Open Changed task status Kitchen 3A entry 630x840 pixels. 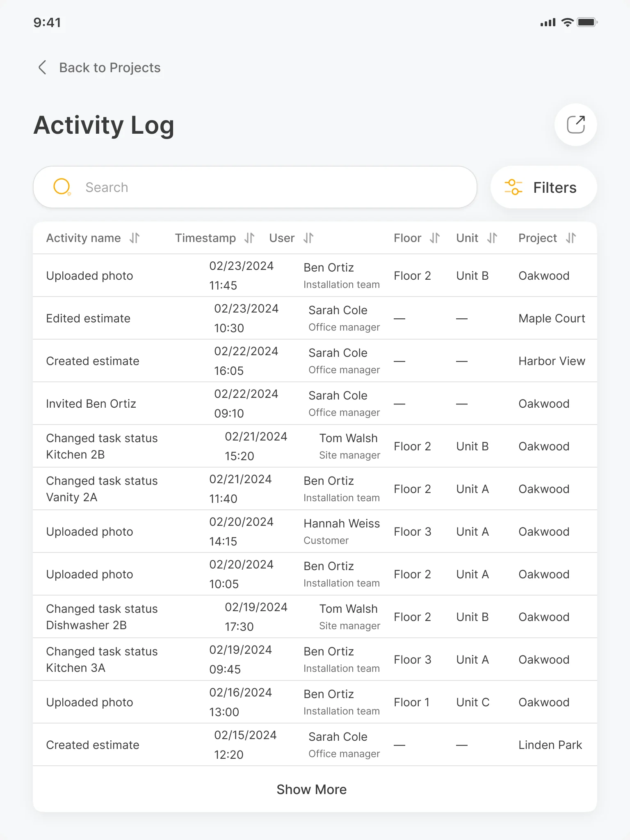click(102, 660)
